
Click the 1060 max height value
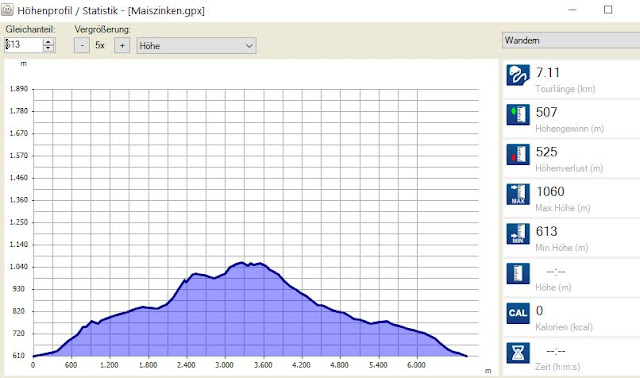(x=550, y=191)
